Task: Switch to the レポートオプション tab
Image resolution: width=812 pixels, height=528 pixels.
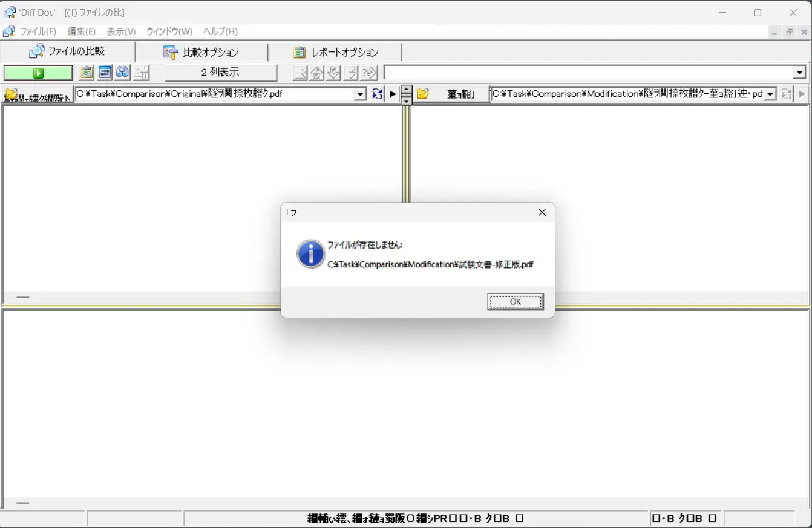Action: coord(335,53)
